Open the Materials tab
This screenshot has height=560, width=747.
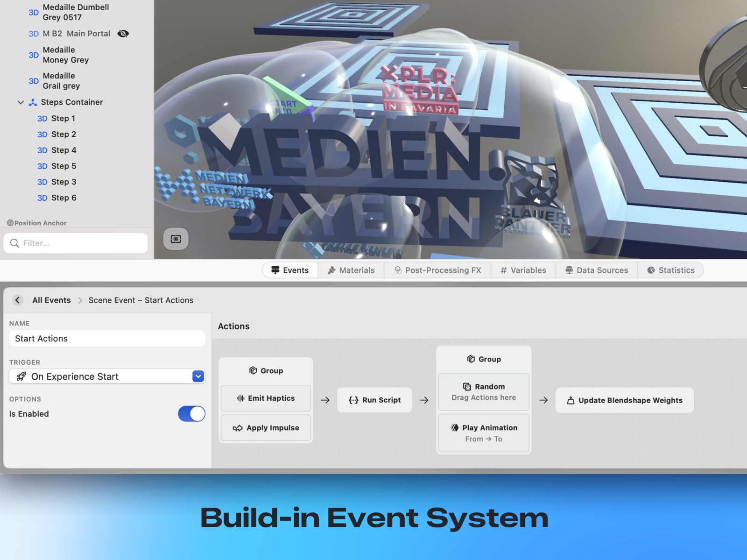point(351,270)
